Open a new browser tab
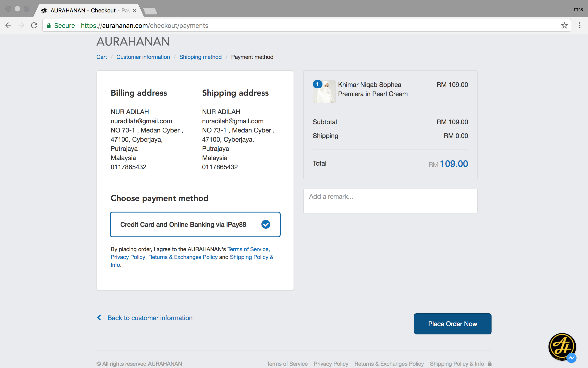The image size is (588, 368). (150, 11)
